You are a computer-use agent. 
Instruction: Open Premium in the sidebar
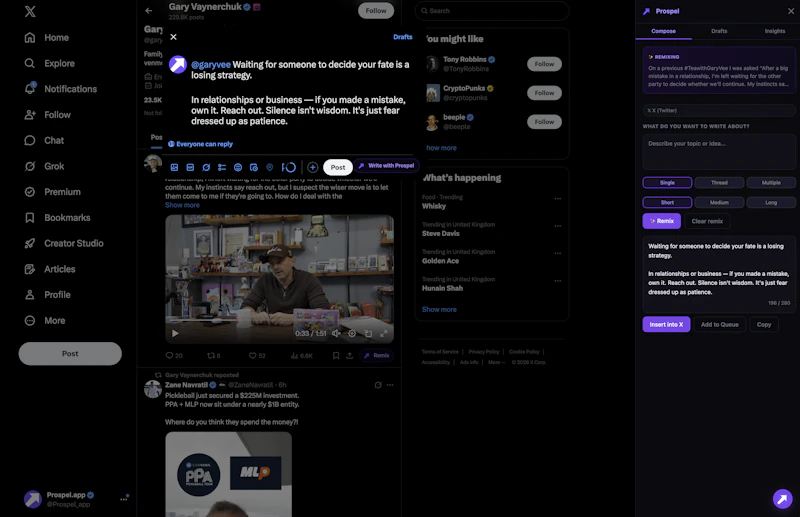(52, 192)
